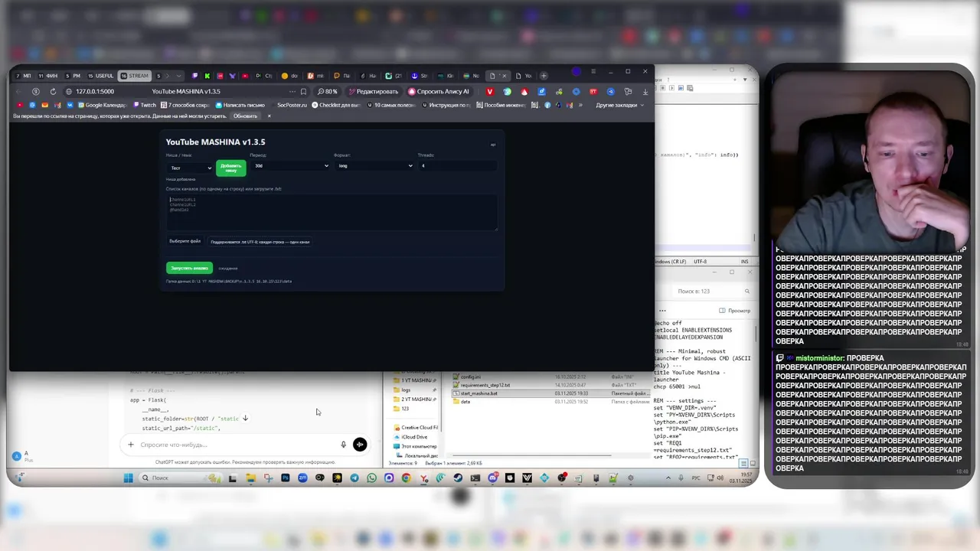980x551 pixels.
Task: Dismiss the stale page notification bar
Action: 269,116
